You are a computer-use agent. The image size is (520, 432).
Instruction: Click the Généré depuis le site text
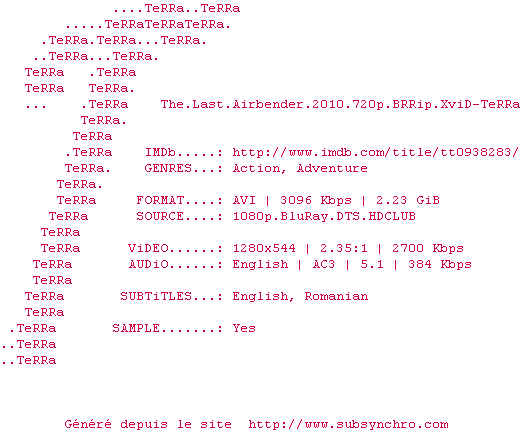coord(148,424)
